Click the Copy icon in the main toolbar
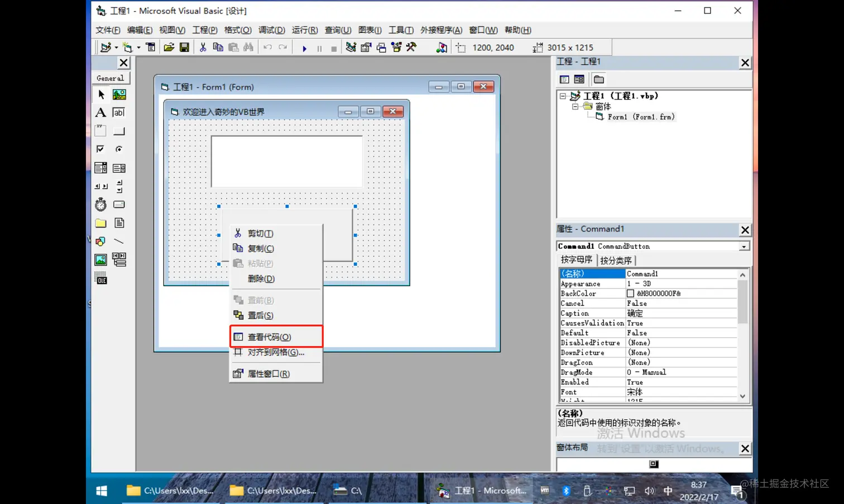 (218, 47)
